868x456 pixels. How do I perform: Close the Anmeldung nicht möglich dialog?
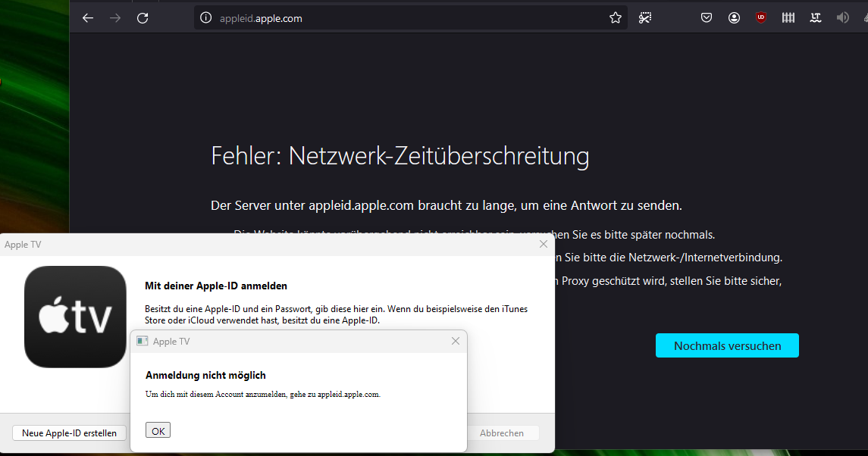pyautogui.click(x=456, y=341)
